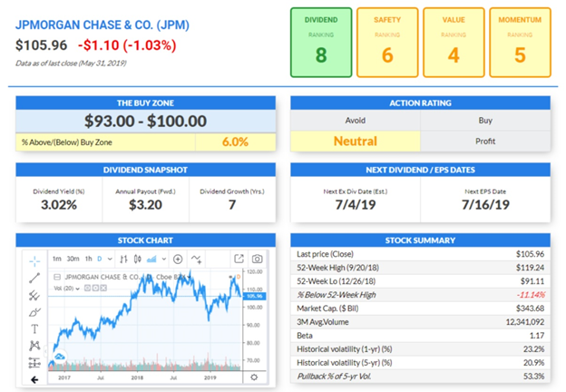Set chart interval to 30m
This screenshot has height=392, width=566.
click(x=73, y=259)
